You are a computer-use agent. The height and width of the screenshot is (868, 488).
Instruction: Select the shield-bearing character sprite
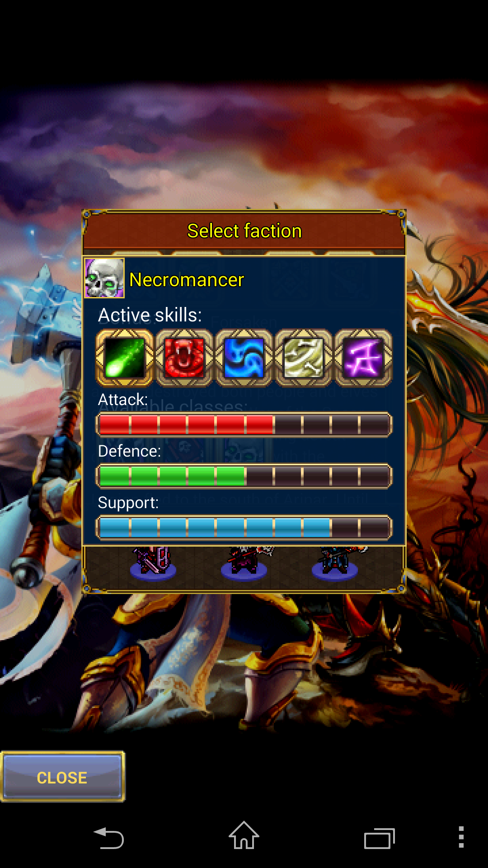153,563
